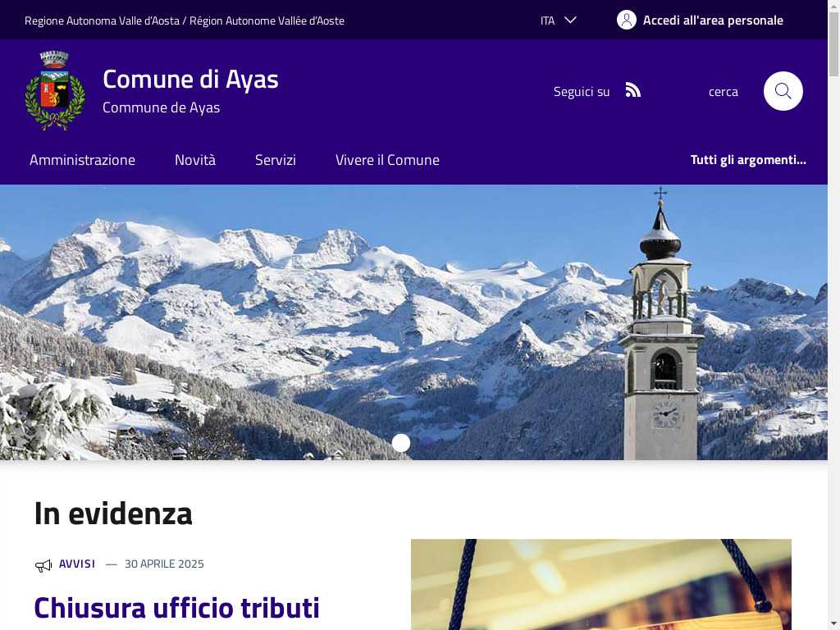The width and height of the screenshot is (840, 630).
Task: Select the white carousel indicator dot
Action: pos(400,442)
